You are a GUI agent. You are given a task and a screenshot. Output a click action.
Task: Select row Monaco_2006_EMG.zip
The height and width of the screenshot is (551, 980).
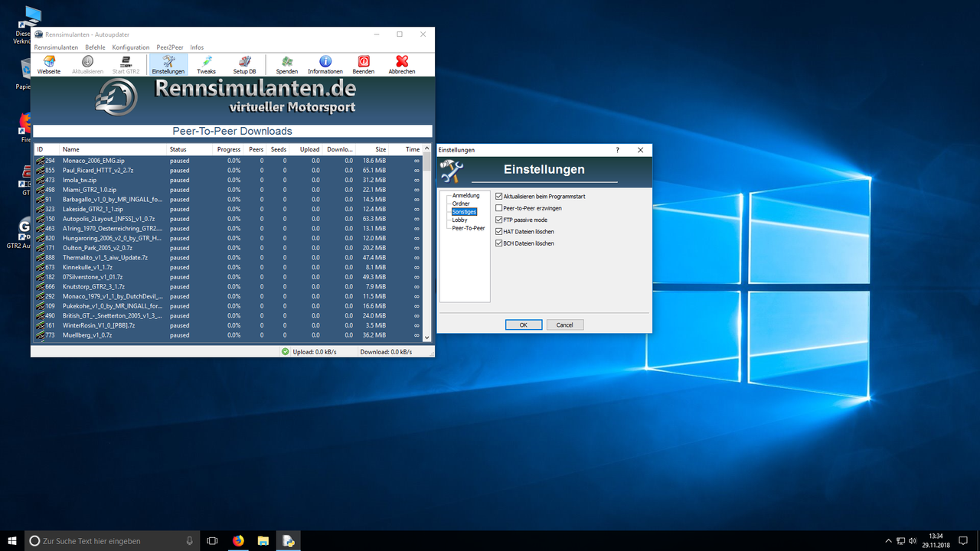point(228,161)
